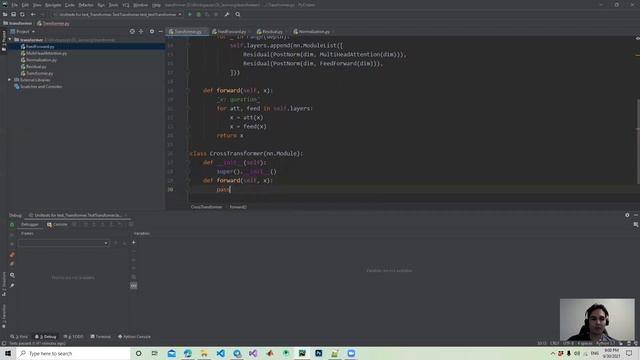640x360 pixels.
Task: Save all with the disk icon
Action: coord(13,14)
